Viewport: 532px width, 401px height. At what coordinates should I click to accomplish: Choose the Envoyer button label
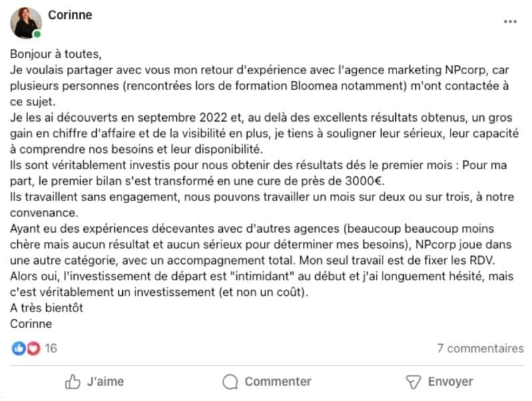coord(451,382)
